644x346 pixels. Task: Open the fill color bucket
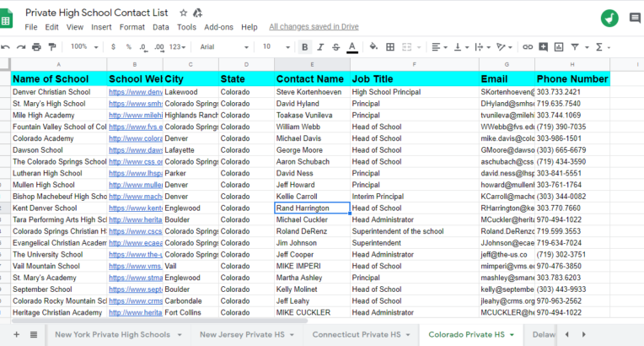373,46
